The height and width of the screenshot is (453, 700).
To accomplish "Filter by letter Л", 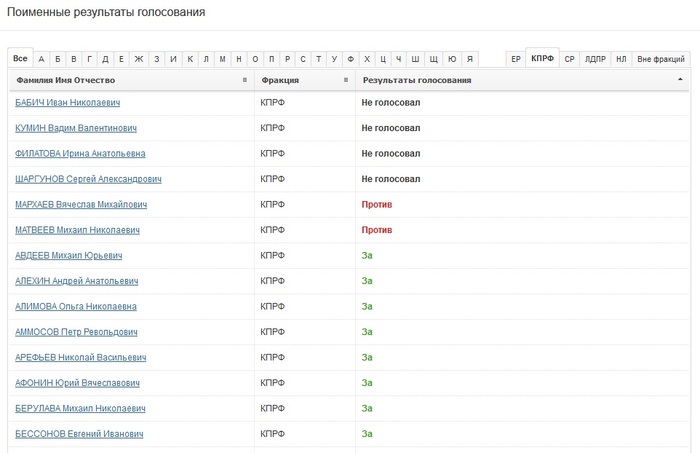I will (x=206, y=59).
